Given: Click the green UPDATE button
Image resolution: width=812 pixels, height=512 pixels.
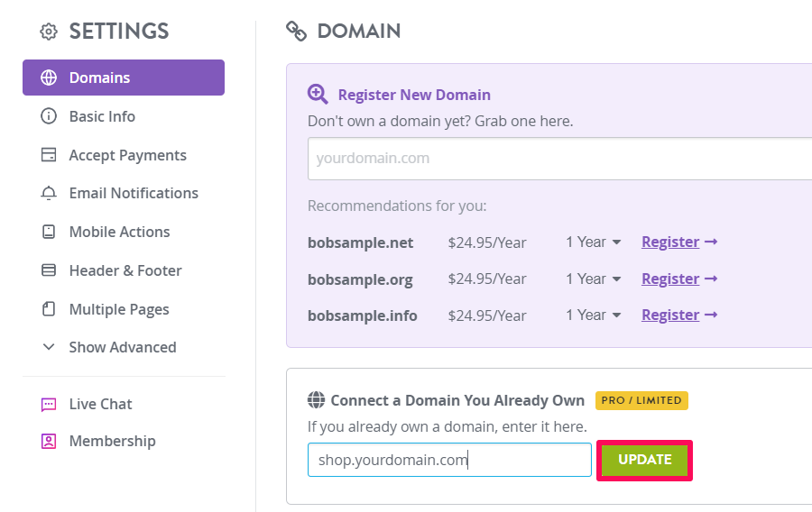Looking at the screenshot, I should [x=645, y=460].
